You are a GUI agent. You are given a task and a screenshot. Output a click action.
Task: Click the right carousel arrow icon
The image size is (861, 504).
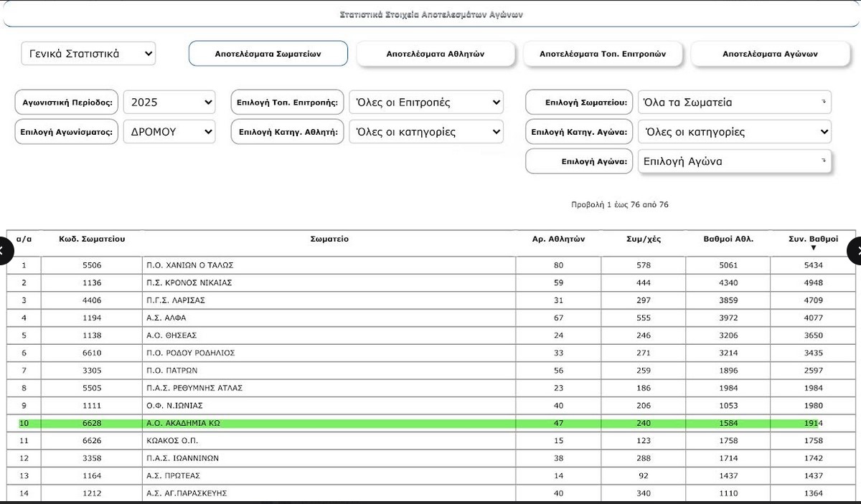pyautogui.click(x=856, y=250)
